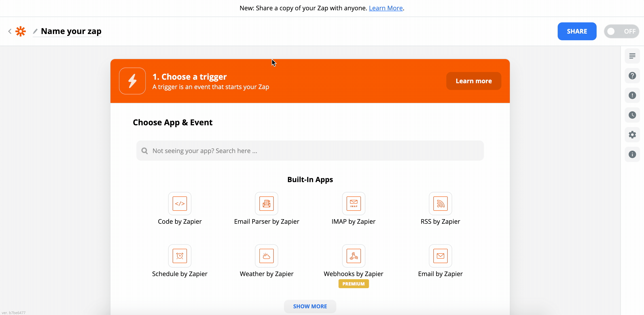Click the Email by Zapier label
This screenshot has height=315, width=644.
[440, 274]
